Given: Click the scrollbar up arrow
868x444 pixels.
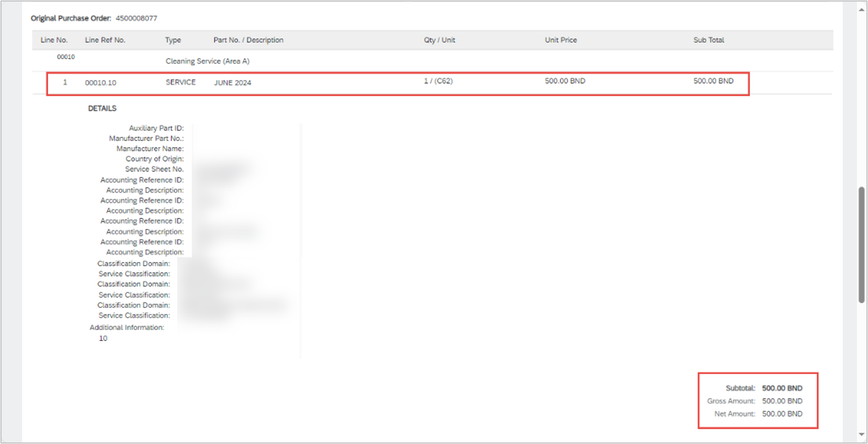Looking at the screenshot, I should (861, 10).
